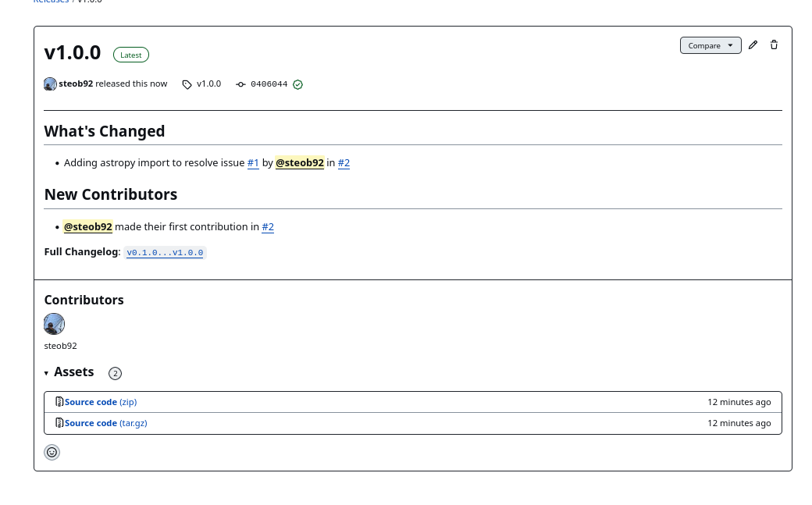Click steob92's avatar next to the release info

click(50, 84)
